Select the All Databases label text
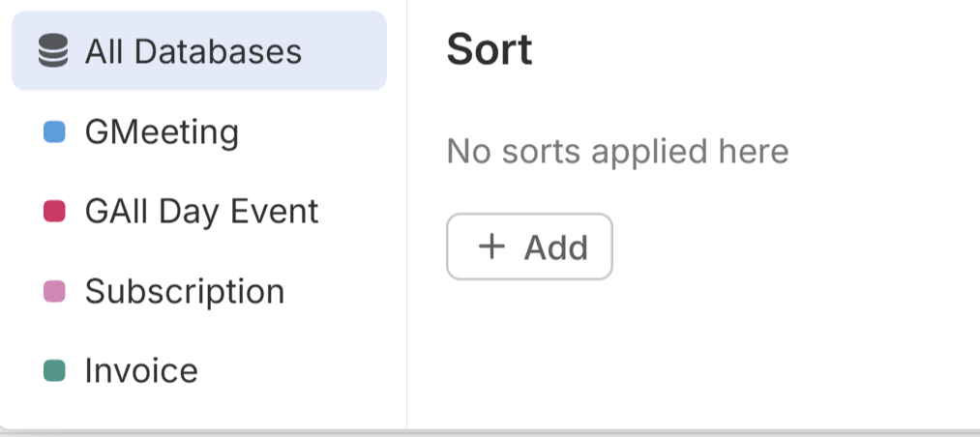 coord(193,51)
